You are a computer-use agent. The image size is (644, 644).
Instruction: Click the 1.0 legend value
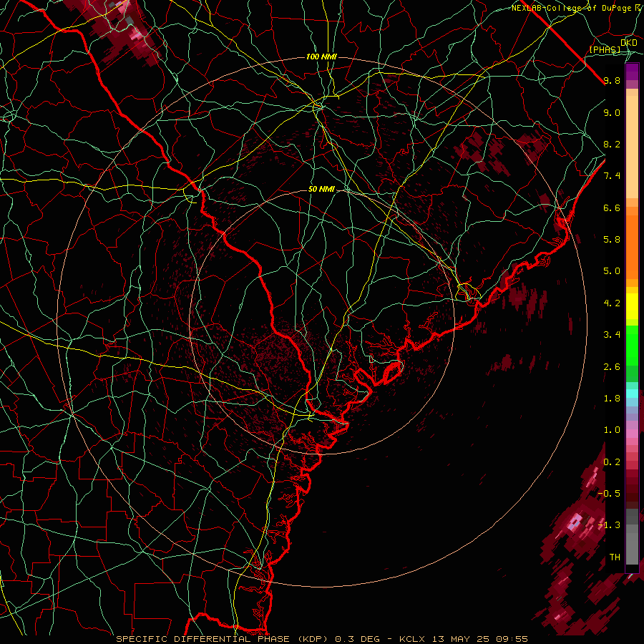pos(612,430)
